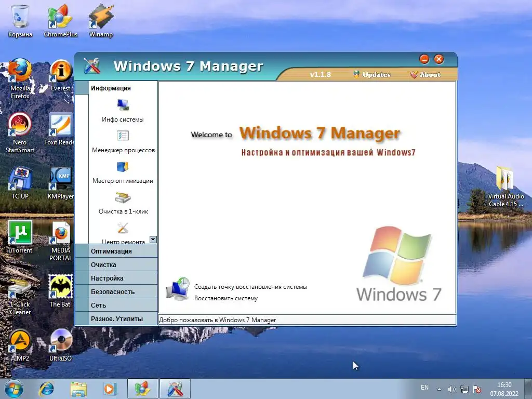Open the Центр ремонта tools icon
532x399 pixels.
click(123, 228)
